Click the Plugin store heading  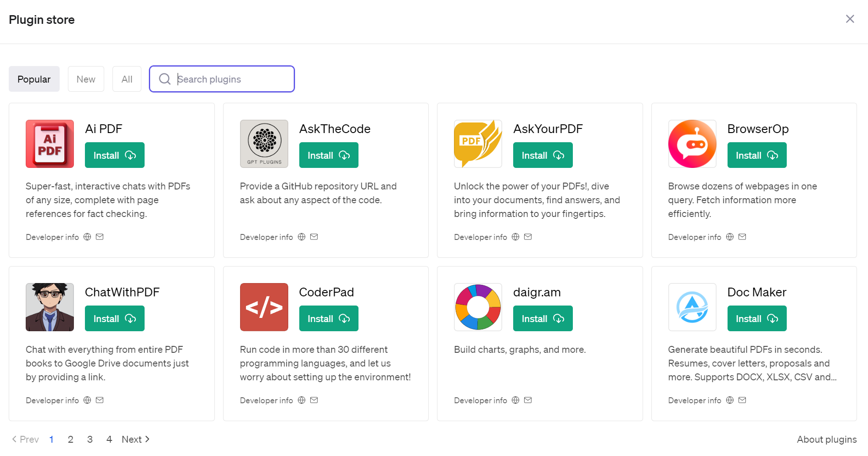[42, 20]
